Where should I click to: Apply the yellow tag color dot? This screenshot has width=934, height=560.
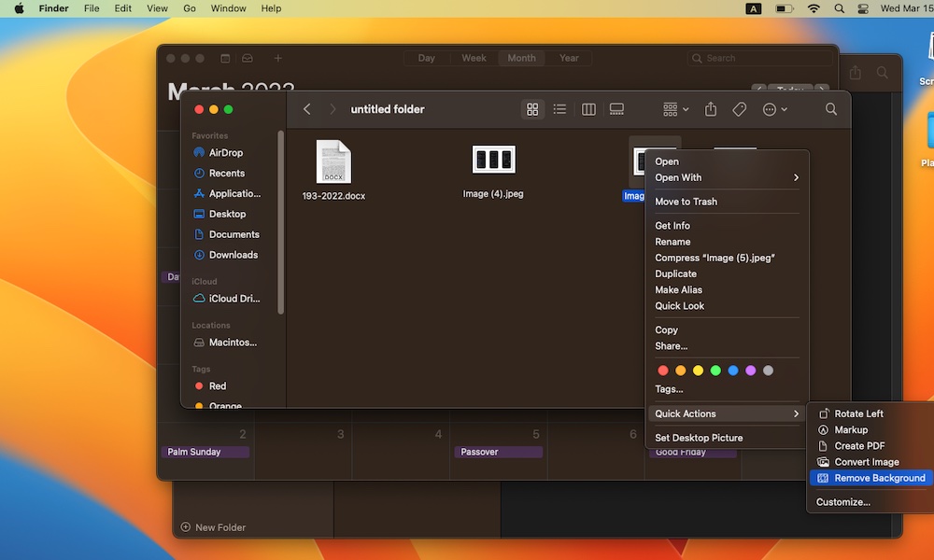(698, 371)
